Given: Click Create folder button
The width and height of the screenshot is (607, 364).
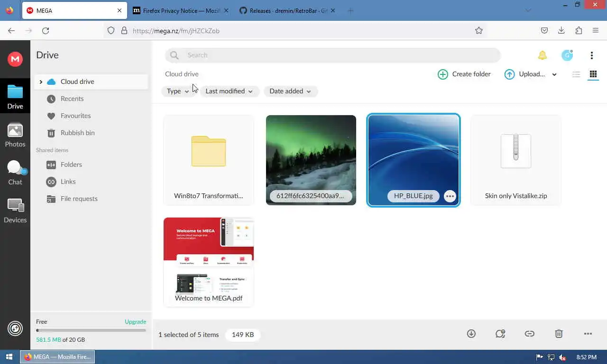Looking at the screenshot, I should [x=464, y=74].
